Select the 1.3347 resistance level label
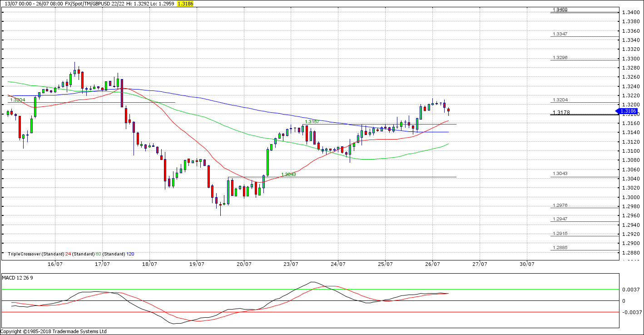This screenshot has height=335, width=644. click(x=561, y=34)
